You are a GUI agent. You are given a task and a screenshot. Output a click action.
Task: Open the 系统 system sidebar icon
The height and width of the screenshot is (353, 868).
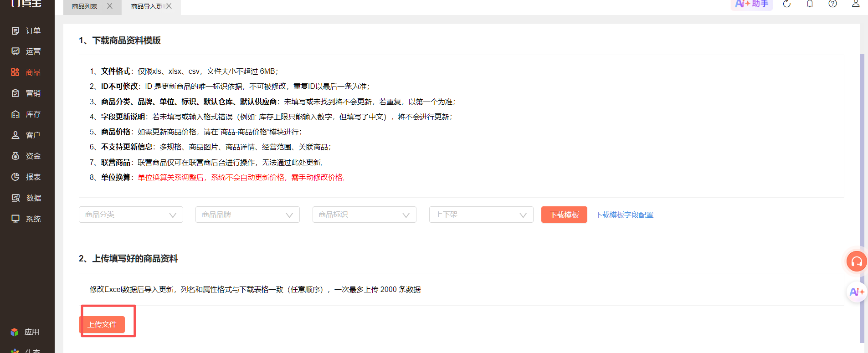point(15,219)
